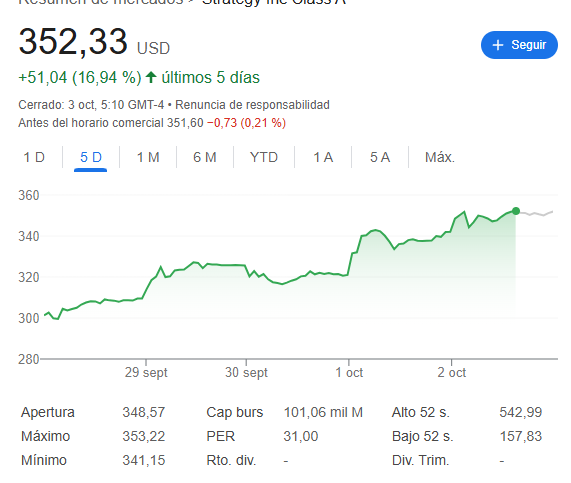Click the 2 oct axis label
Image resolution: width=571 pixels, height=483 pixels.
point(452,373)
